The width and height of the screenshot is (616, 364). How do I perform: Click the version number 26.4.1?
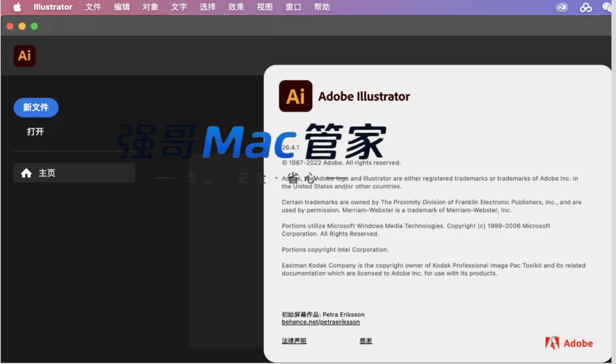[290, 147]
